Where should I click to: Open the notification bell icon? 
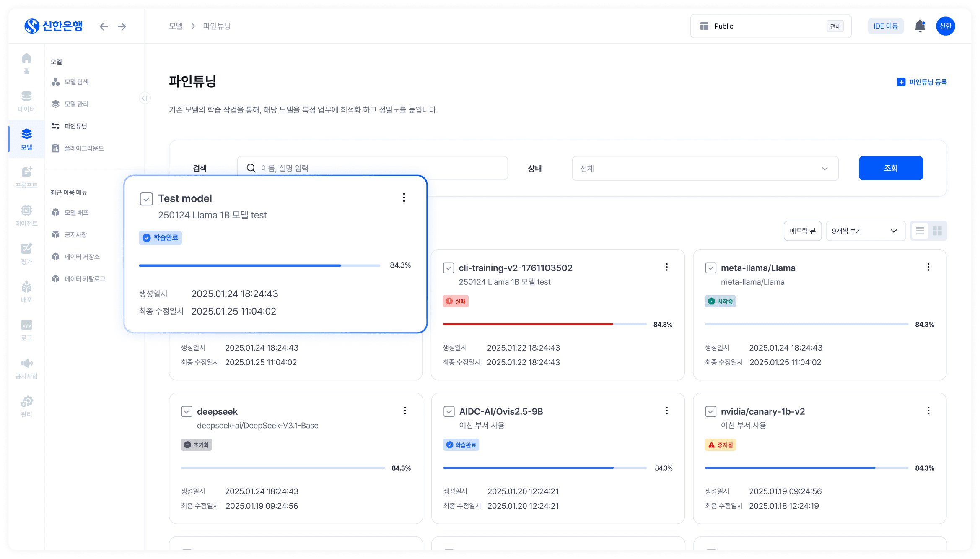[920, 26]
